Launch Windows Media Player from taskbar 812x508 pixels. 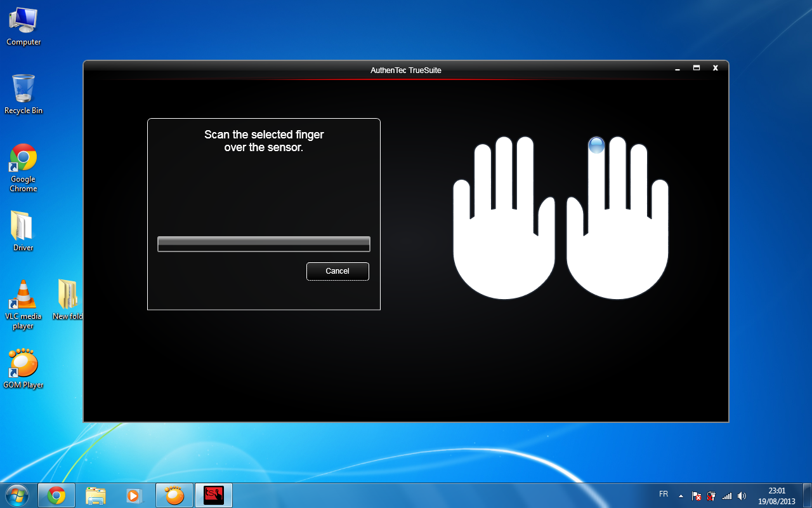click(135, 495)
